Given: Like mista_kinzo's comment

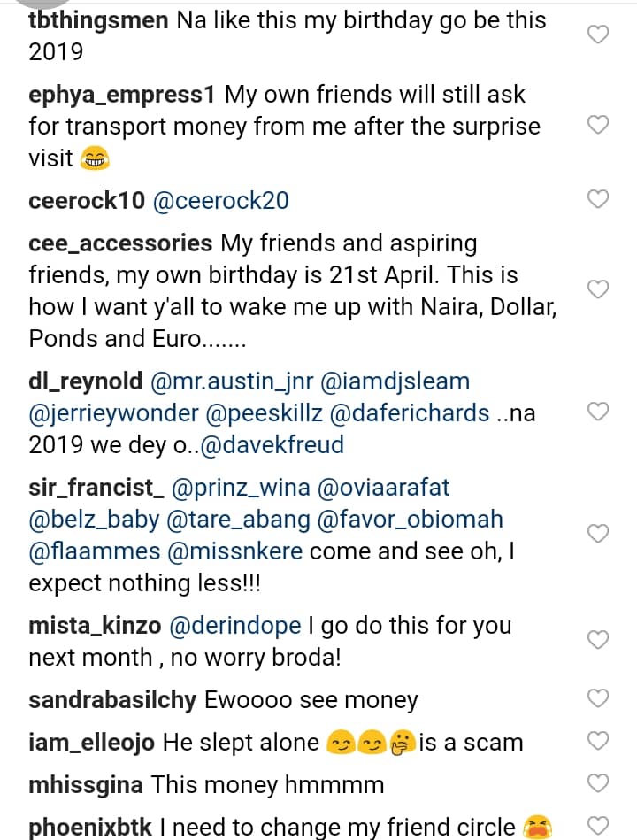Looking at the screenshot, I should point(599,640).
